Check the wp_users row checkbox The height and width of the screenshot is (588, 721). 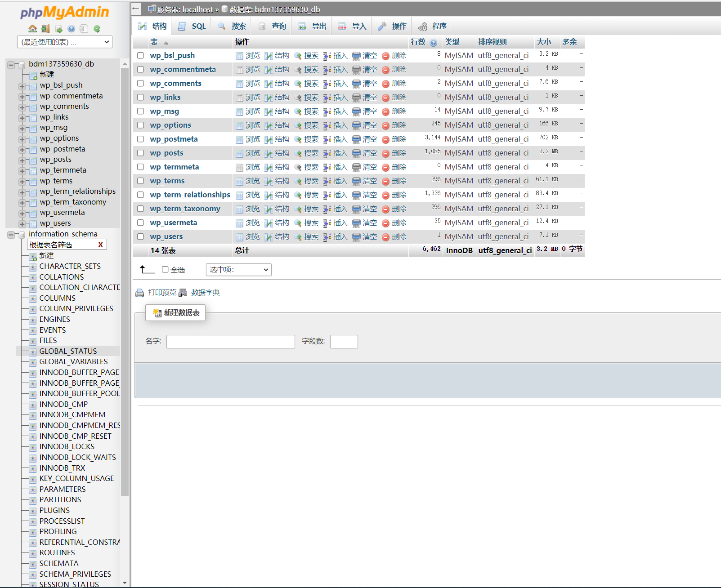coord(140,236)
